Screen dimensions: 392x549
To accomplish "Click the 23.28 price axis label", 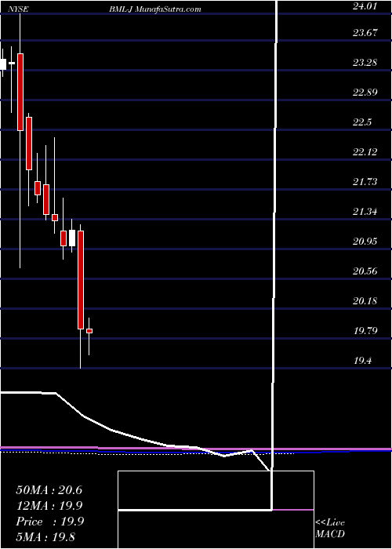I will pyautogui.click(x=365, y=63).
